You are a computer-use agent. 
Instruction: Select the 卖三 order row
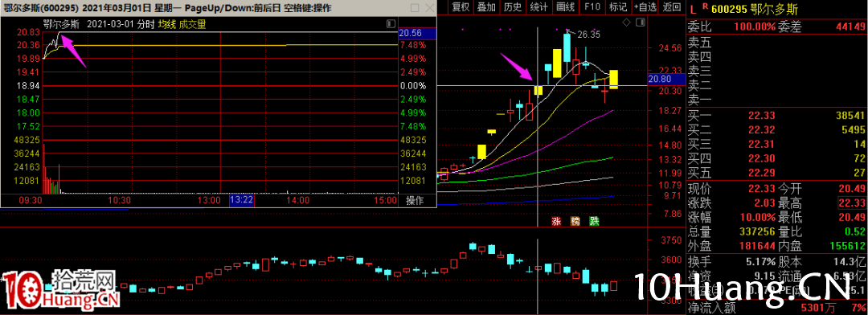coord(776,71)
